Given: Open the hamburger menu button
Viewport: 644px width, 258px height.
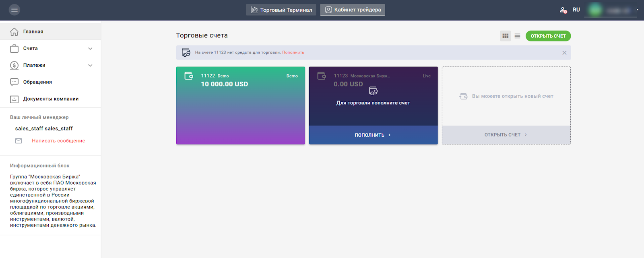Looking at the screenshot, I should (14, 10).
